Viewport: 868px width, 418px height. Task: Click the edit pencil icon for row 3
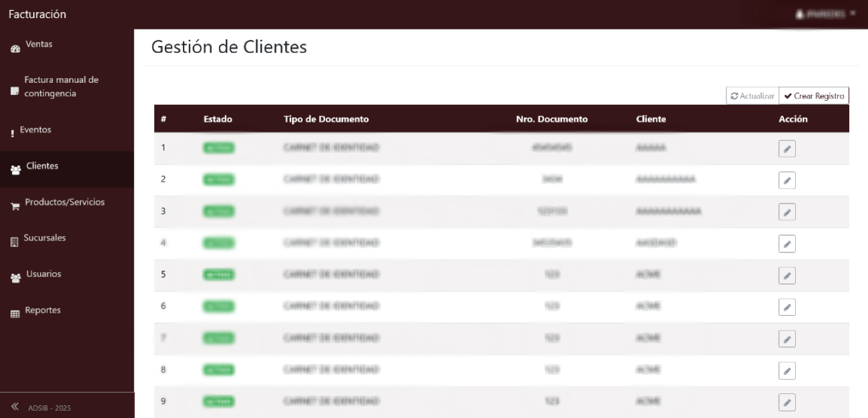tap(787, 212)
